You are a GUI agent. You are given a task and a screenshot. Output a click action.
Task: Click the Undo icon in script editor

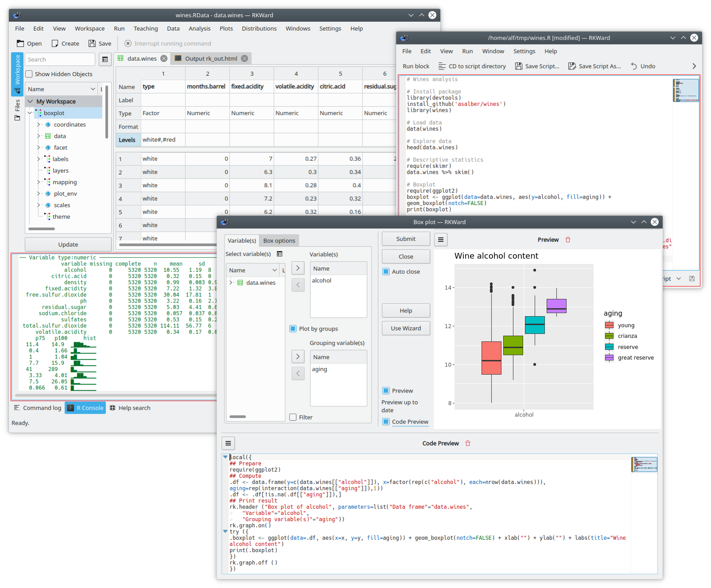pyautogui.click(x=634, y=66)
